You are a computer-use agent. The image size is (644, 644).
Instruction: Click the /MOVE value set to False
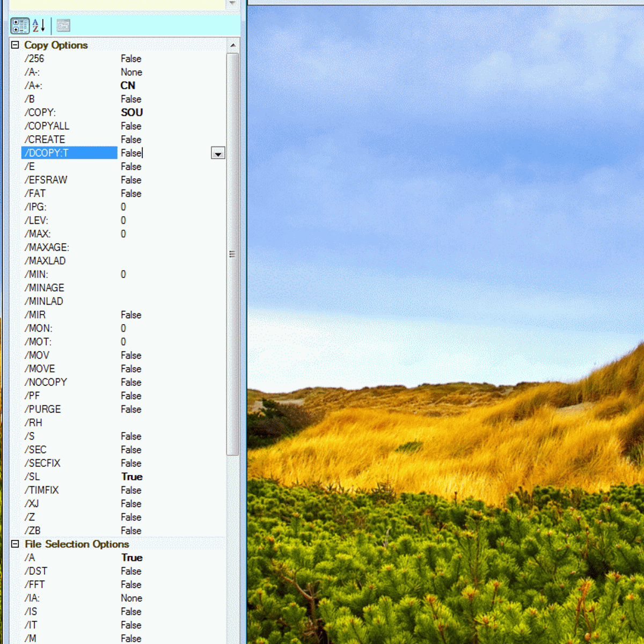pyautogui.click(x=131, y=369)
